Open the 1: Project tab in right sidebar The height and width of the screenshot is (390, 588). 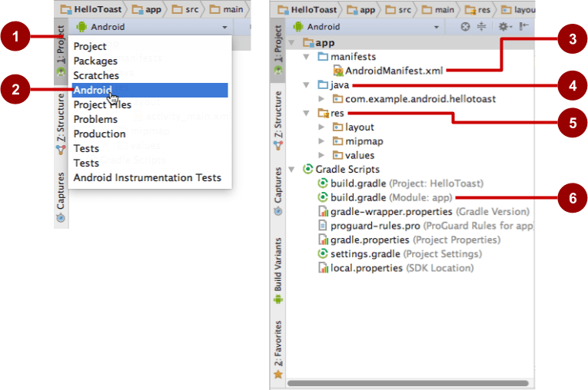[x=277, y=49]
